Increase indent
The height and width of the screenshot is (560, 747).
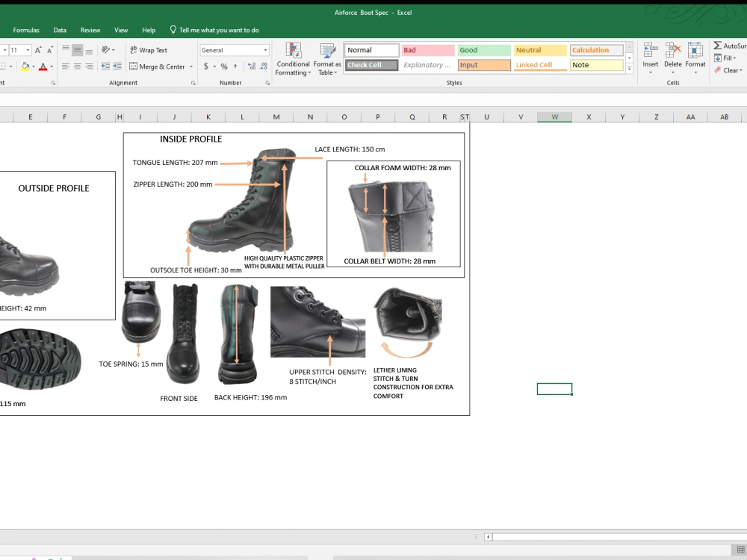point(117,66)
